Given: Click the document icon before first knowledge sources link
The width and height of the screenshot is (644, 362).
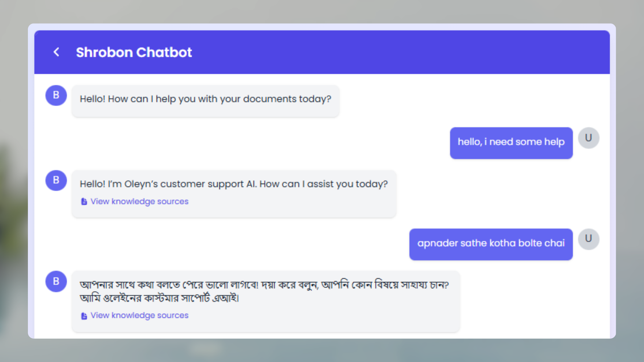Looking at the screenshot, I should pos(83,201).
